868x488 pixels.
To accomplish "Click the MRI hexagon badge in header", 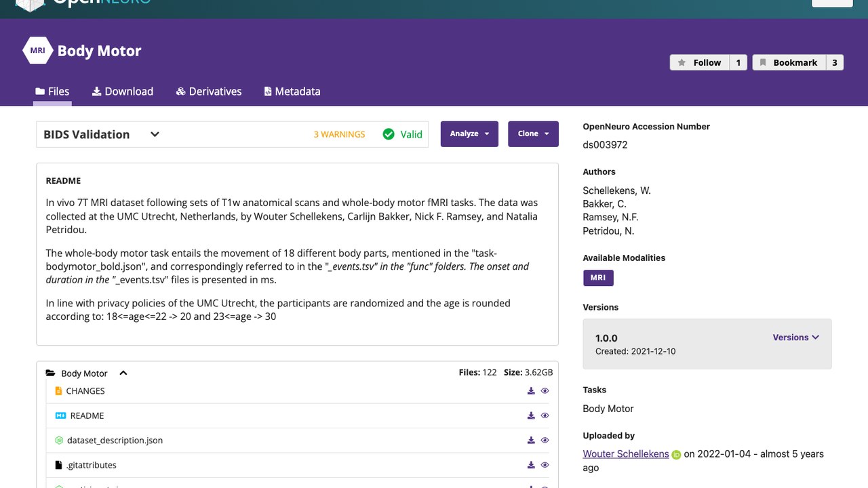I will pyautogui.click(x=37, y=51).
